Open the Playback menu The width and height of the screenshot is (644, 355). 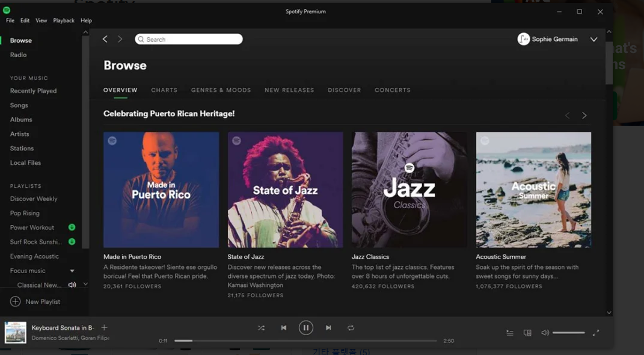pyautogui.click(x=64, y=20)
